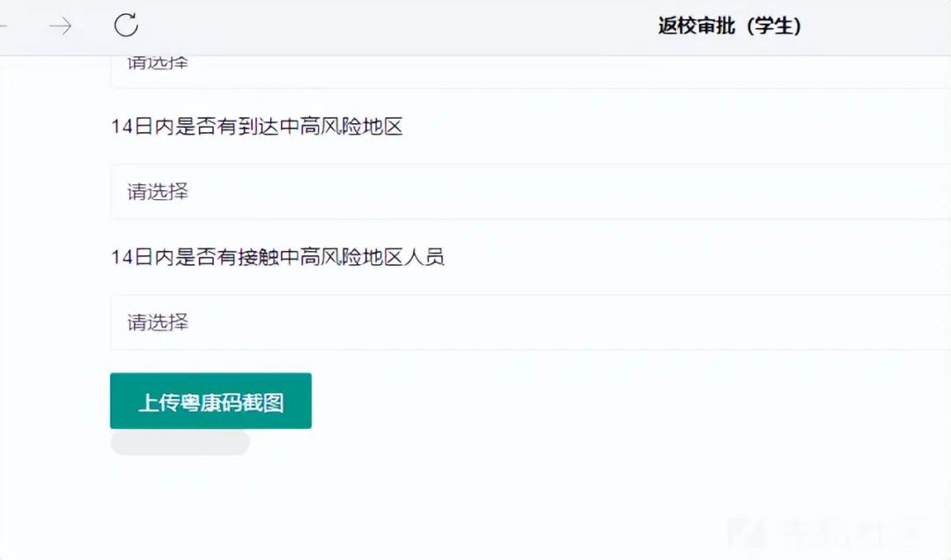Click the label 14日内是否有到达中高风险地区
Screen dimensions: 951x560
coord(257,126)
